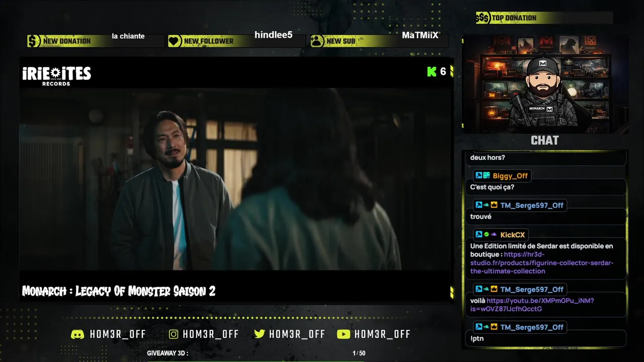
Task: Click the Irie Ites Records logo
Action: (x=56, y=75)
